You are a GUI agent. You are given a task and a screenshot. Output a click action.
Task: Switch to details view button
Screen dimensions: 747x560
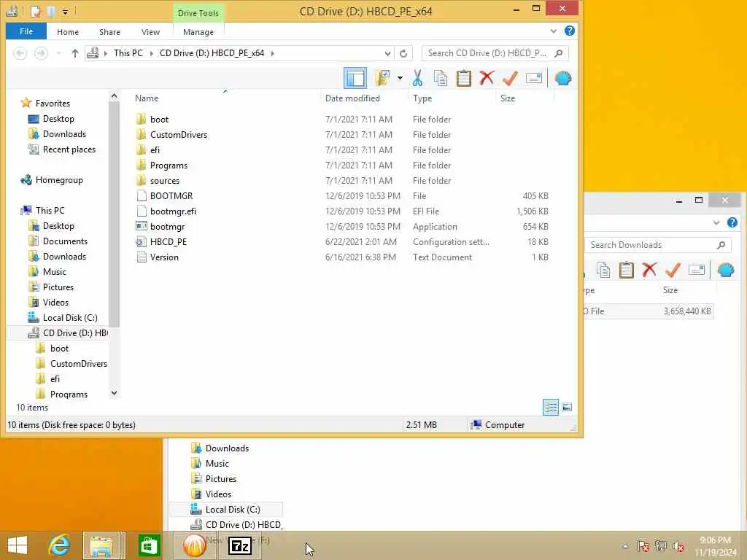tap(550, 407)
